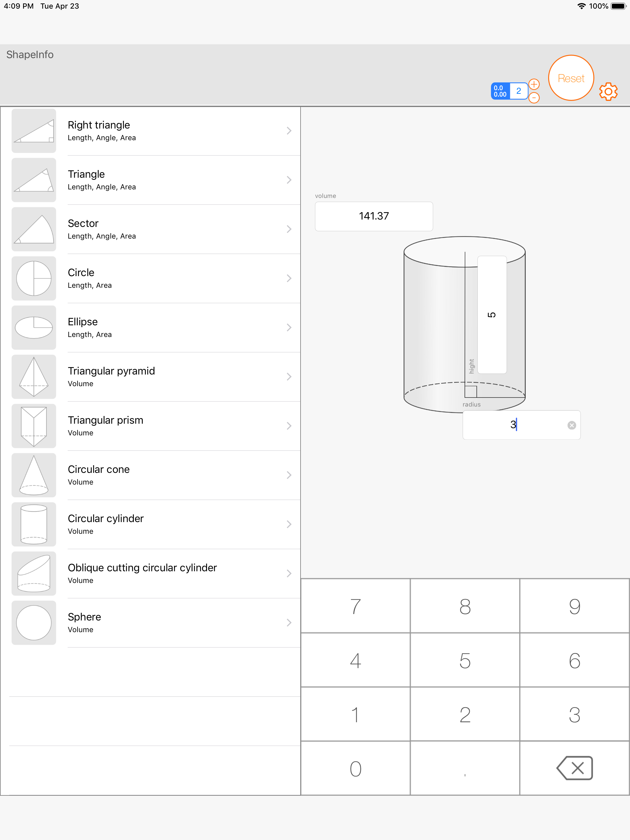Select the Right triangle shape icon
This screenshot has width=630, height=840.
pos(34,131)
